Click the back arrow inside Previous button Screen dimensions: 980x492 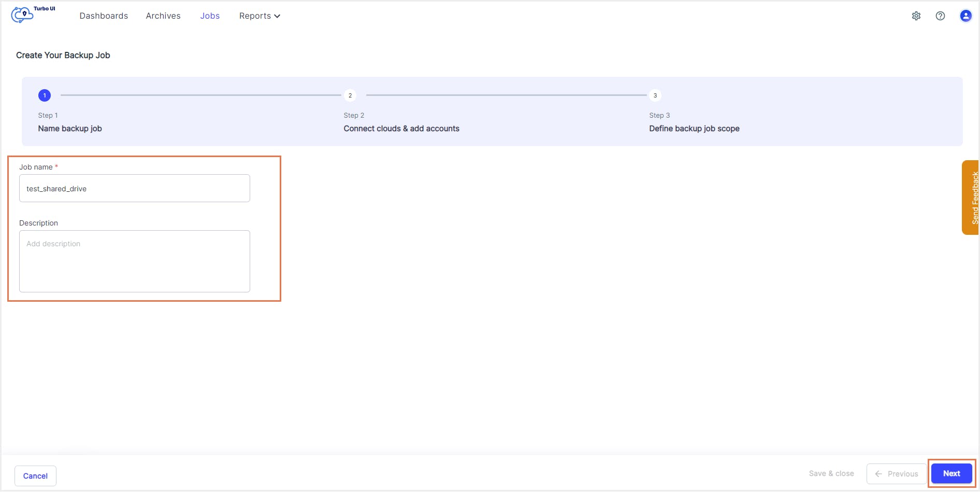[x=877, y=474]
